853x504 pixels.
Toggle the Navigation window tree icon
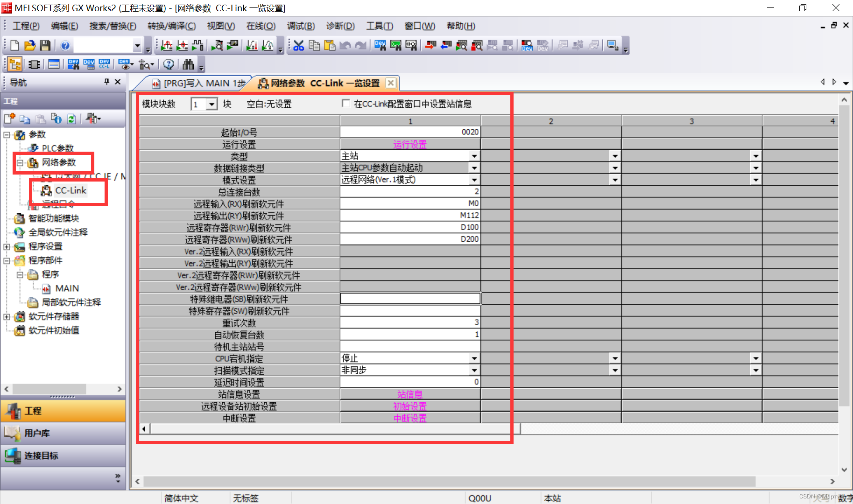tap(15, 64)
